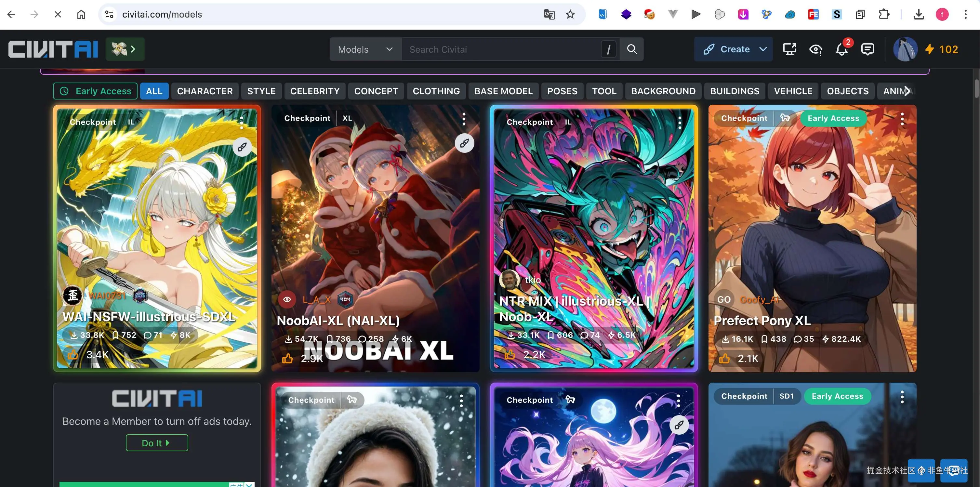Expand the Create dropdown arrow

[x=763, y=49]
